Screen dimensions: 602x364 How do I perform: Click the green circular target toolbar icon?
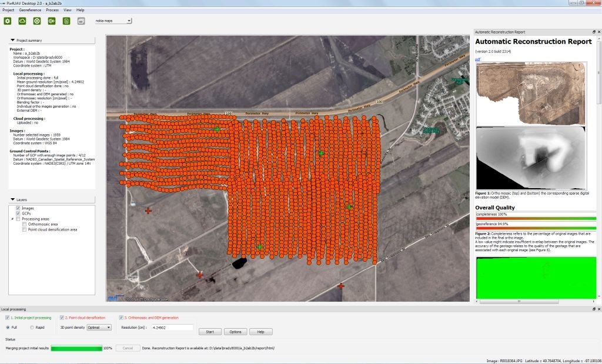click(37, 21)
